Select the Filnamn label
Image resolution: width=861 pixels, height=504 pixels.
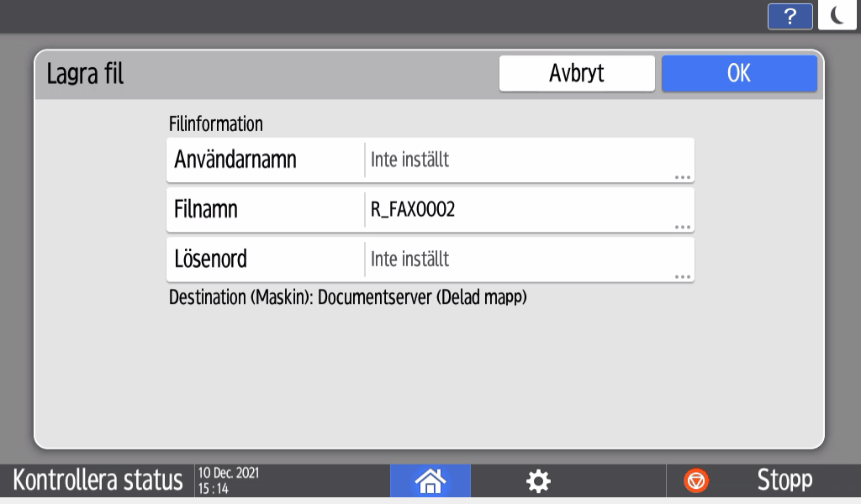pyautogui.click(x=207, y=210)
